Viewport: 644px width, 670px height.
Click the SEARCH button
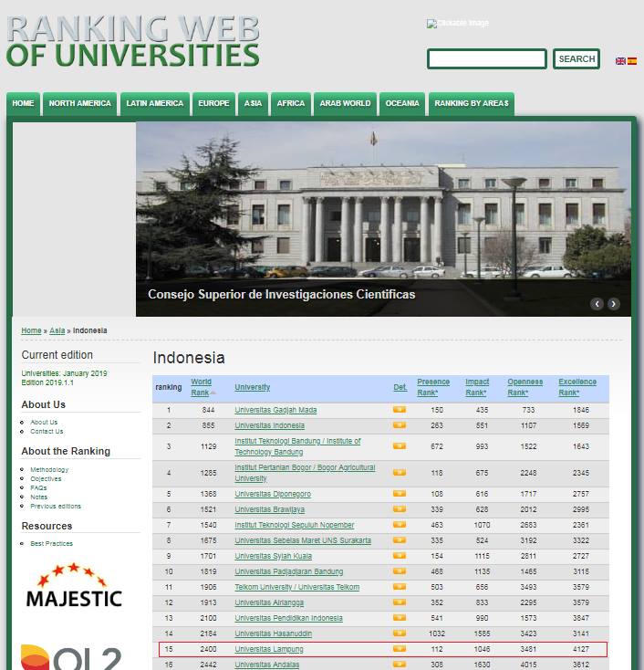tap(576, 59)
